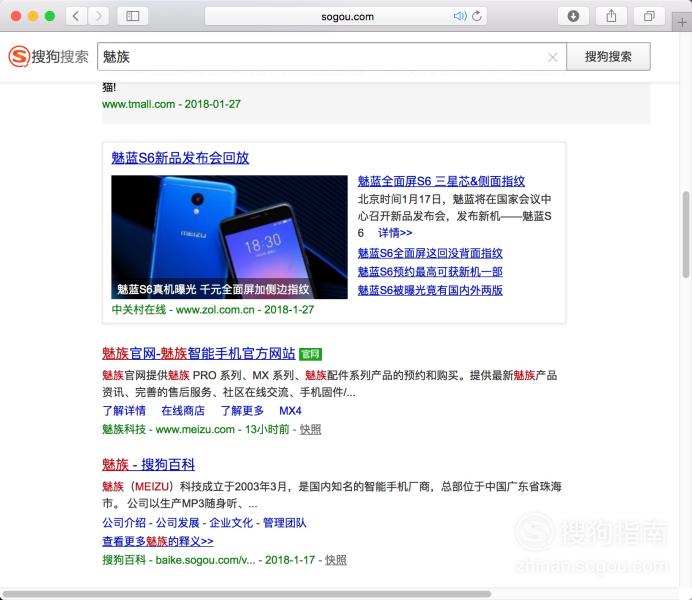Viewport: 692px width, 600px height.
Task: Open 魅蓝S6被曝光竟有国内外两版 link
Action: pyautogui.click(x=430, y=290)
